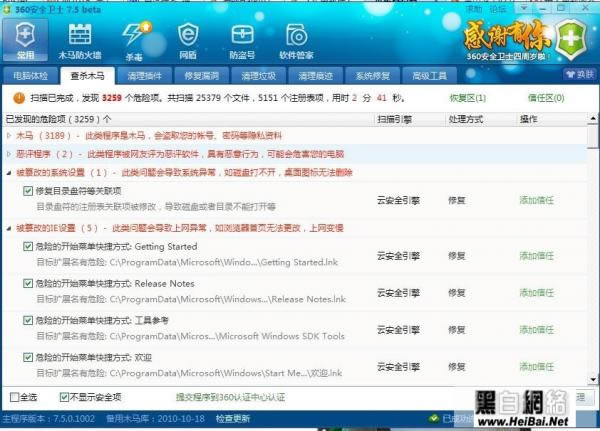Click 提交程序到360认证中心认证 link
600x431 pixels.
pos(230,397)
